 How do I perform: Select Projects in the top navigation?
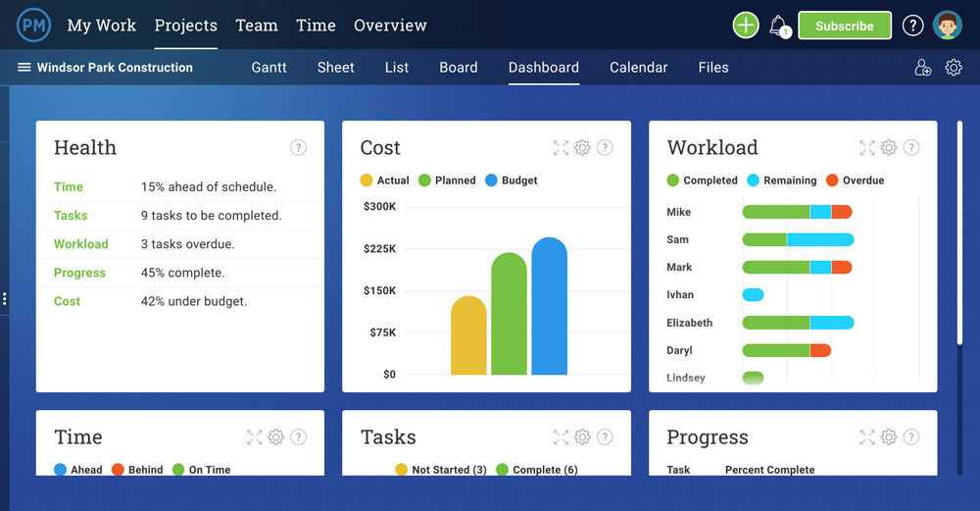coord(185,26)
